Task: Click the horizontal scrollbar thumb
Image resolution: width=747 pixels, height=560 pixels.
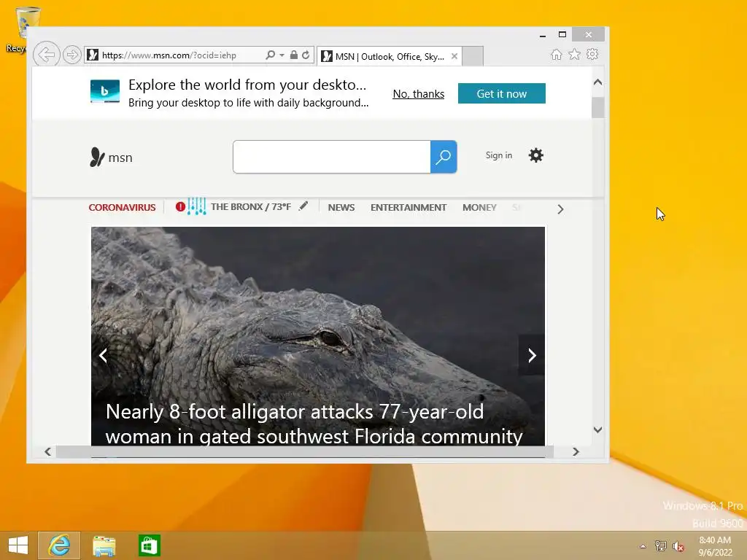Action: [305, 451]
